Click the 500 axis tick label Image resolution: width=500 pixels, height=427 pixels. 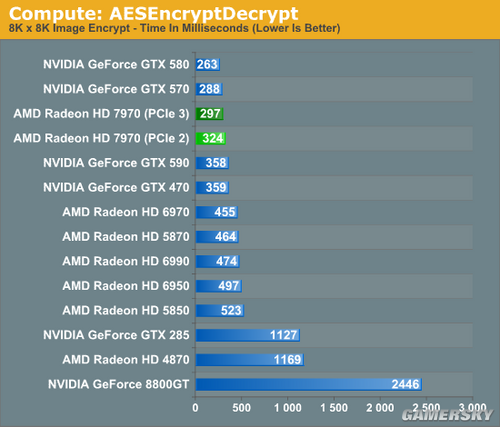tap(241, 408)
